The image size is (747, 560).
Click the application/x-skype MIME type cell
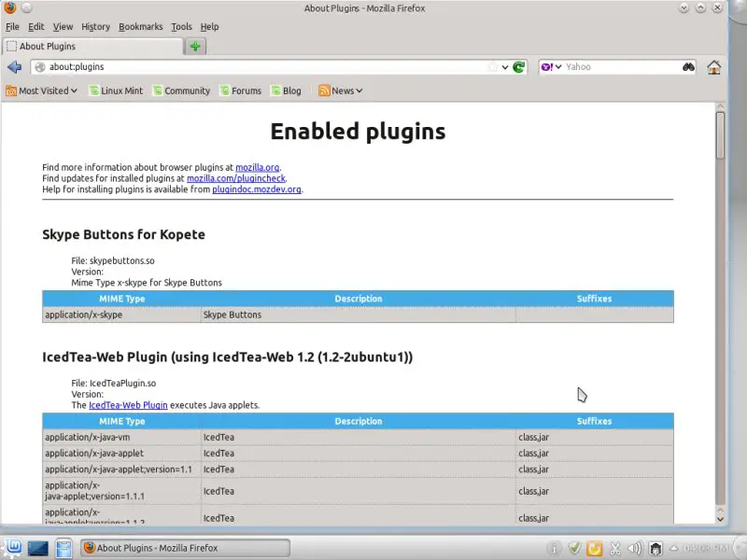pos(121,315)
